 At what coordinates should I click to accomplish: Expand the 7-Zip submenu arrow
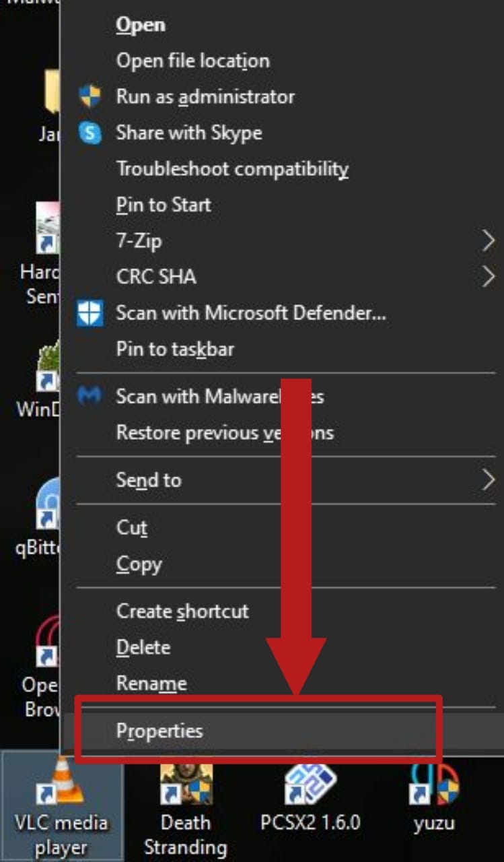tap(488, 240)
